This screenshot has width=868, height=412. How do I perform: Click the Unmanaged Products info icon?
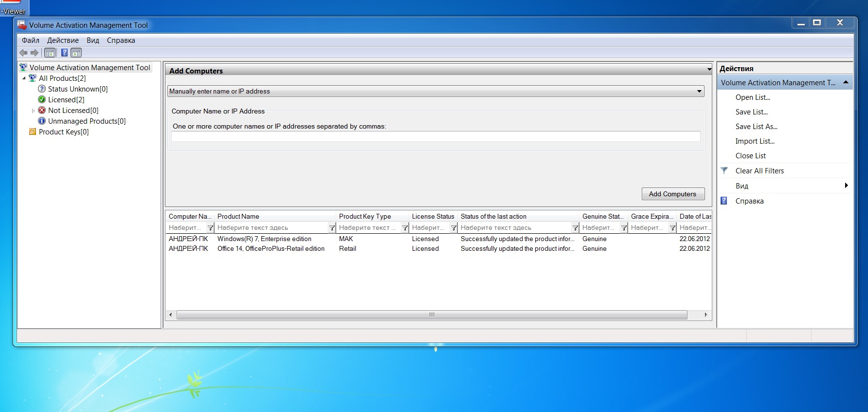42,121
